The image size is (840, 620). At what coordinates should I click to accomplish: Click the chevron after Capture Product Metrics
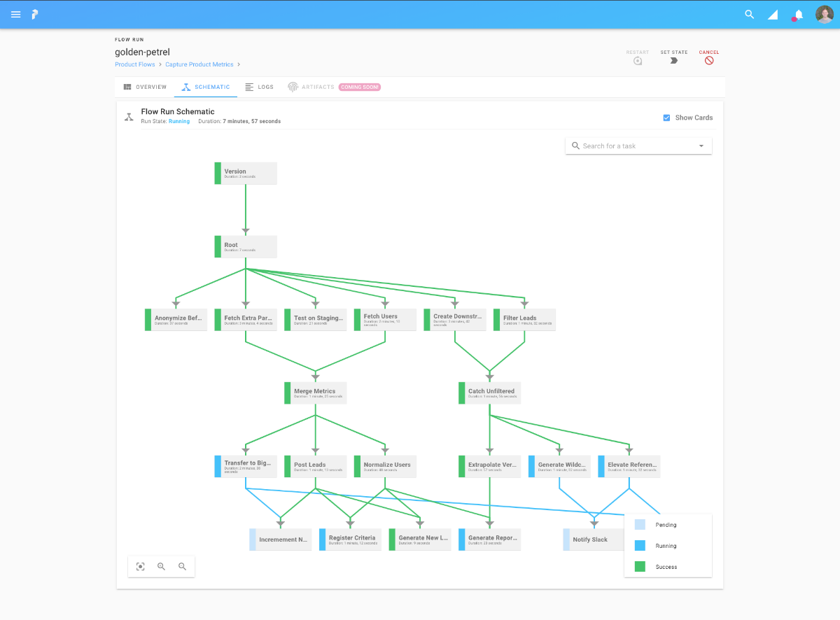pos(239,64)
